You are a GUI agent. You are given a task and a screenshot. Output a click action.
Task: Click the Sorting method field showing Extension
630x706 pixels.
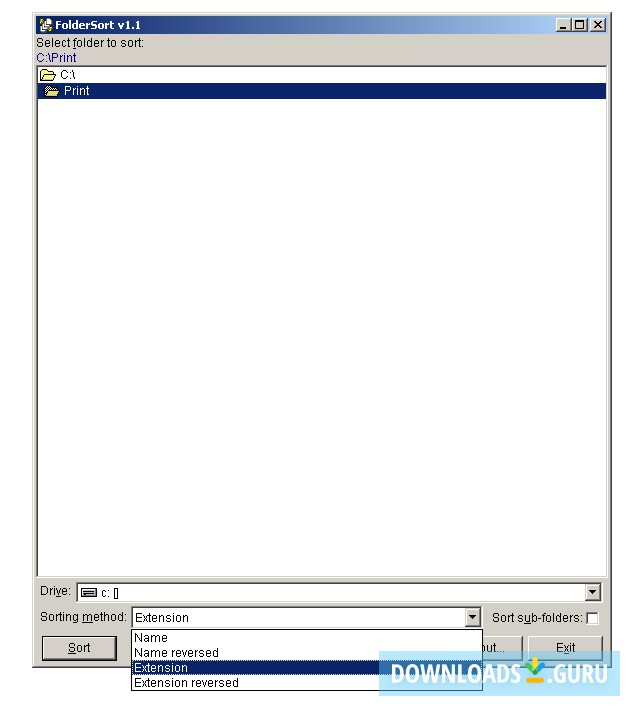point(306,617)
